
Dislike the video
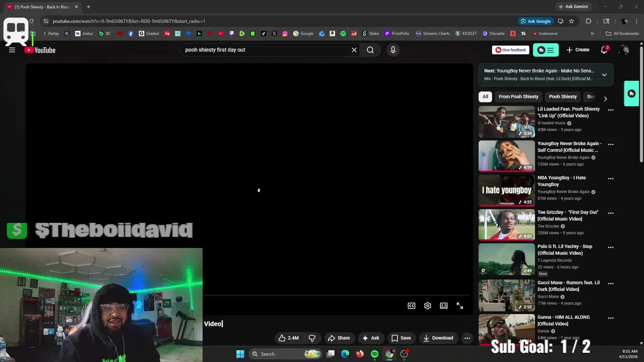point(312,338)
